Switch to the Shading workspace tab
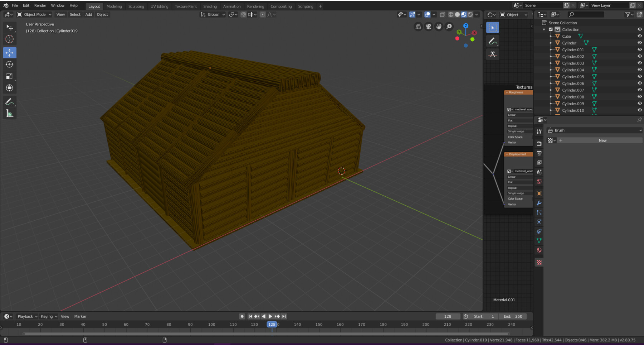 click(210, 6)
